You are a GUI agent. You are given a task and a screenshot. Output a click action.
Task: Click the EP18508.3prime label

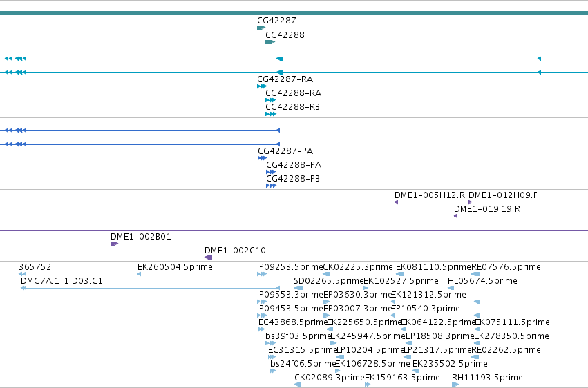pos(440,337)
